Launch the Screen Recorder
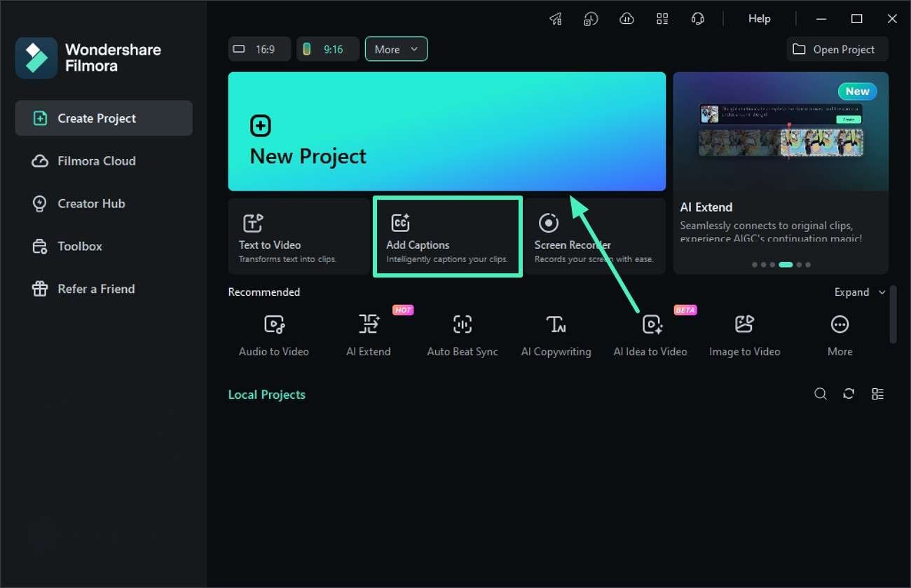 [x=595, y=236]
